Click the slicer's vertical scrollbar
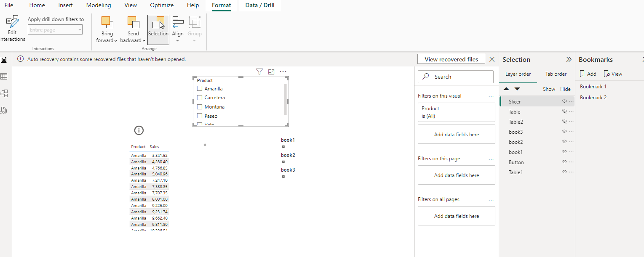This screenshot has width=644, height=257. pos(286,99)
